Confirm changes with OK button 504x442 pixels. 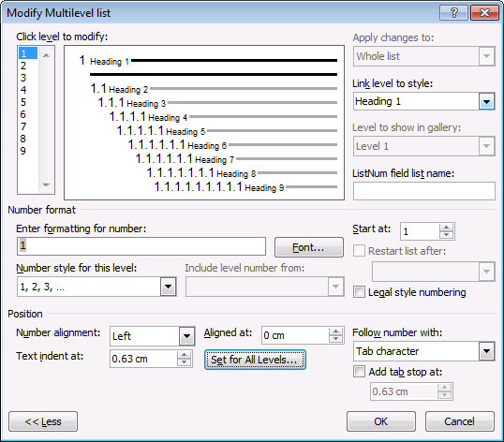tap(381, 421)
